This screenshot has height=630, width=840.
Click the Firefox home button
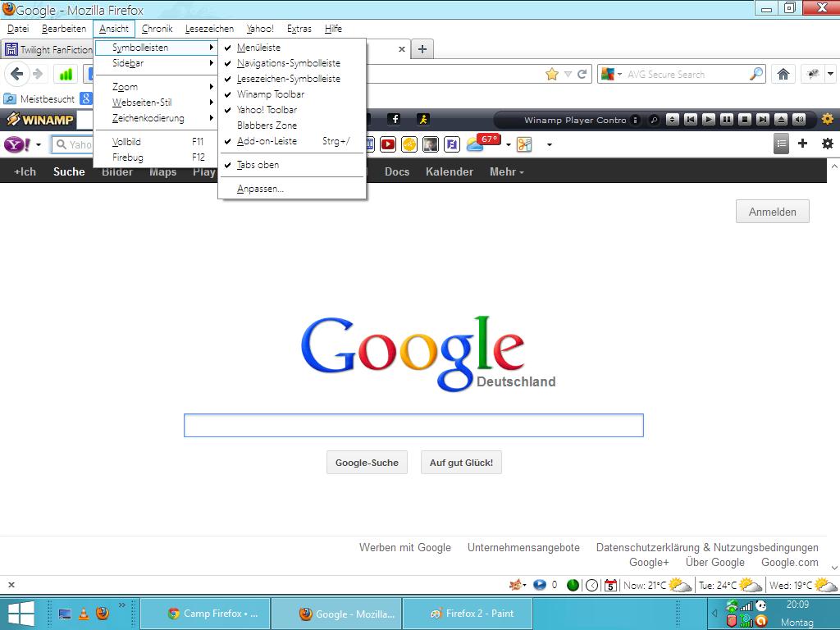(783, 74)
